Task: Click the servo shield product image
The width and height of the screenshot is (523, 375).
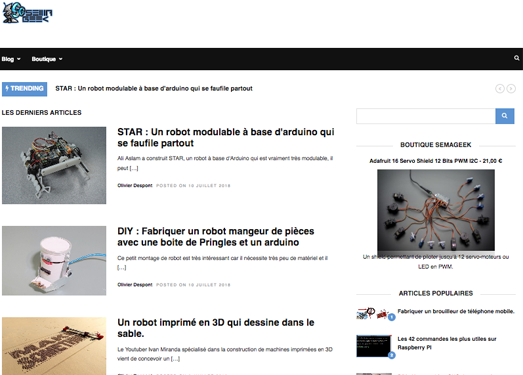Action: [x=436, y=210]
